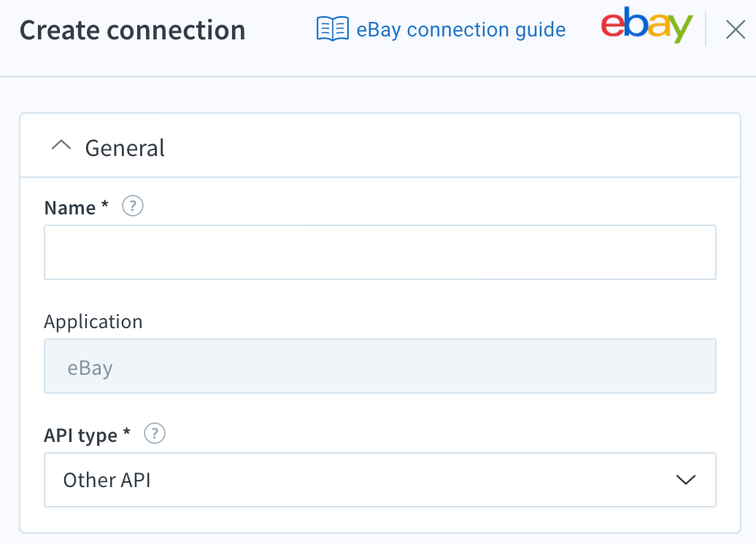The image size is (756, 544).
Task: Click the disabled Application field
Action: (x=380, y=366)
